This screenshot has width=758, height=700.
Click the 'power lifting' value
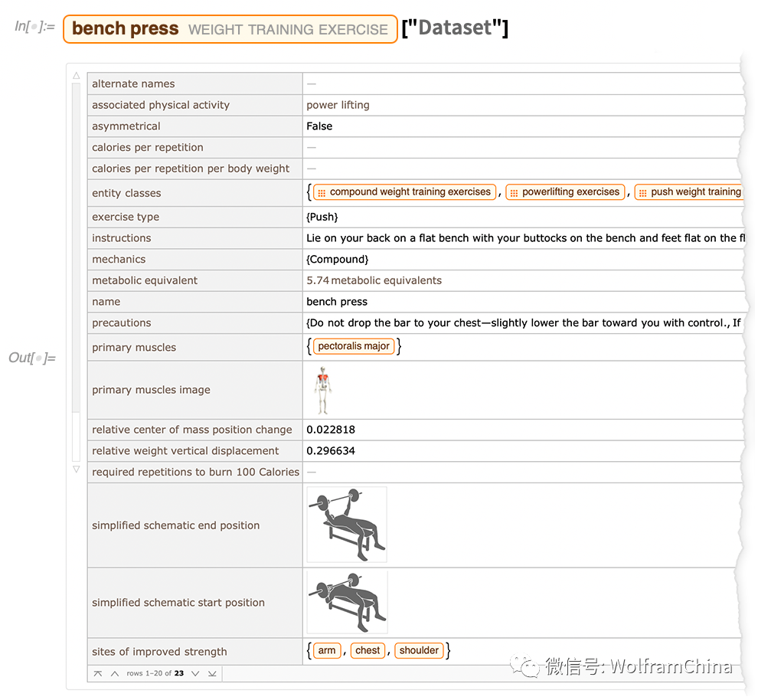coord(338,105)
